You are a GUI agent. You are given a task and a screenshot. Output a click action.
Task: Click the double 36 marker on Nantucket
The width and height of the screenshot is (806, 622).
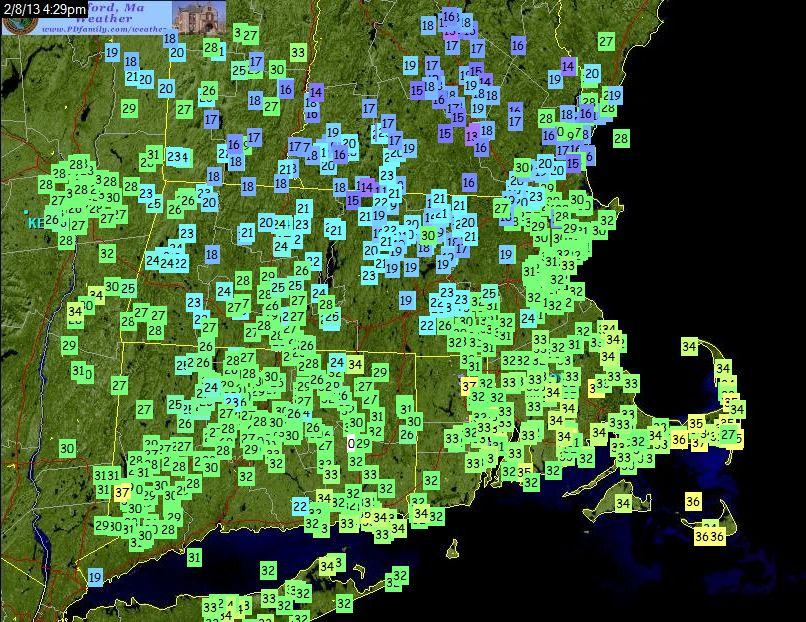(x=708, y=536)
